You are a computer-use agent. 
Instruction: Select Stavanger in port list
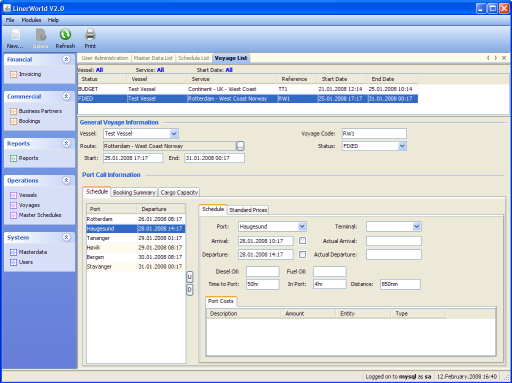pos(135,267)
